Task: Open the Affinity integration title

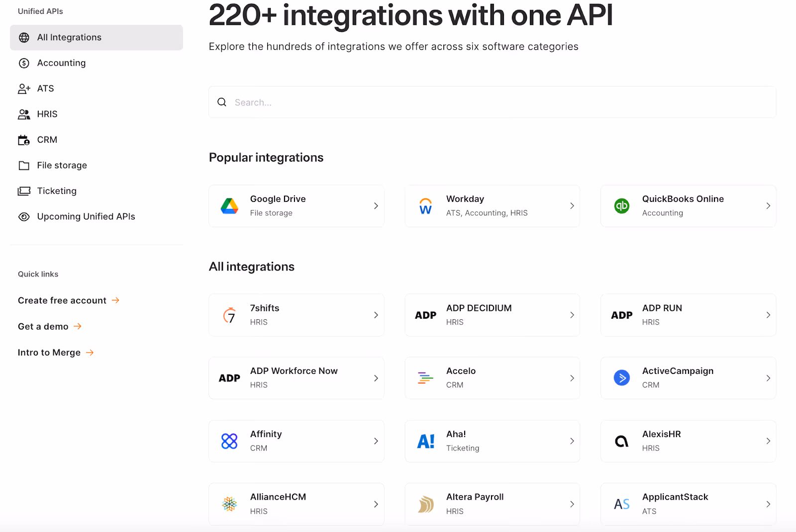Action: tap(266, 434)
